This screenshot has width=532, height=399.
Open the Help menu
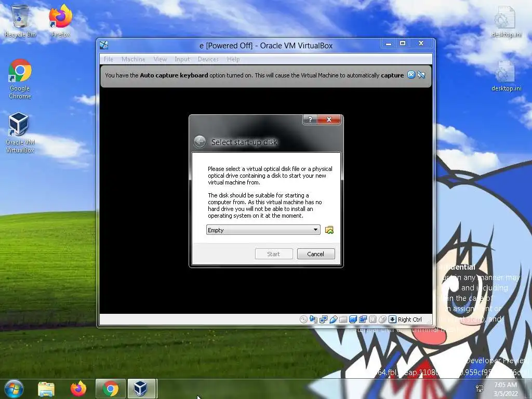tap(233, 59)
